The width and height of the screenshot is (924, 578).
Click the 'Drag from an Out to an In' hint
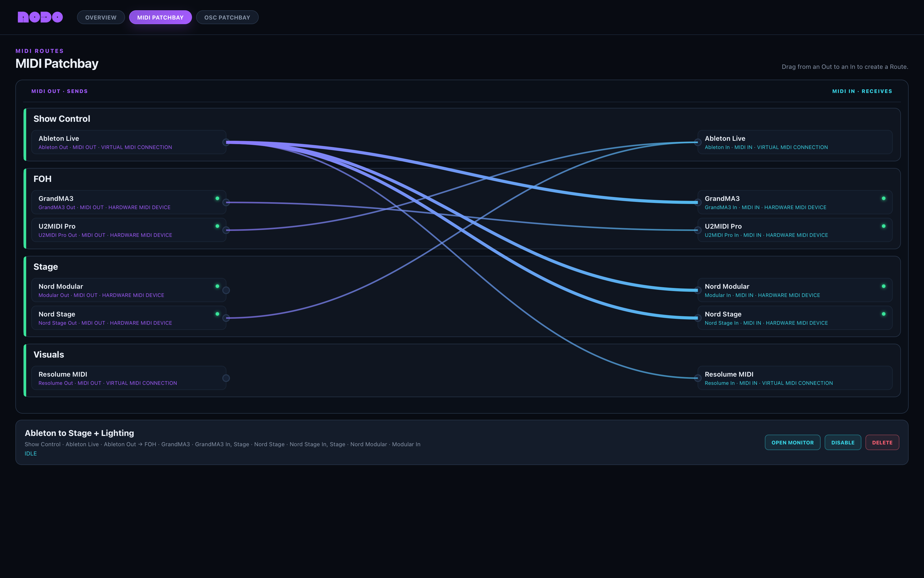coord(845,67)
